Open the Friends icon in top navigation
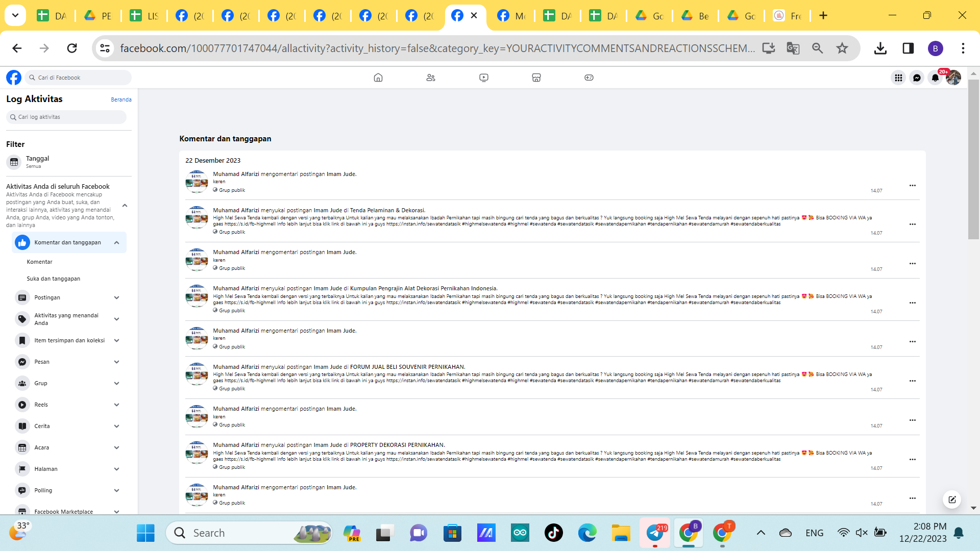This screenshot has height=551, width=980. coord(431,78)
